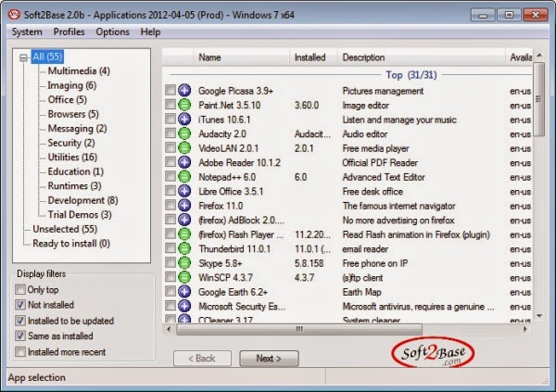Uncheck the Same as installed filter
Image resolution: width=556 pixels, height=392 pixels.
[x=20, y=335]
